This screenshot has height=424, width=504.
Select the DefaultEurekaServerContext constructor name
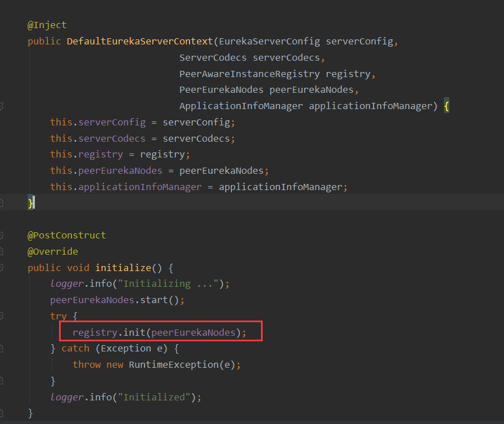pyautogui.click(x=140, y=42)
